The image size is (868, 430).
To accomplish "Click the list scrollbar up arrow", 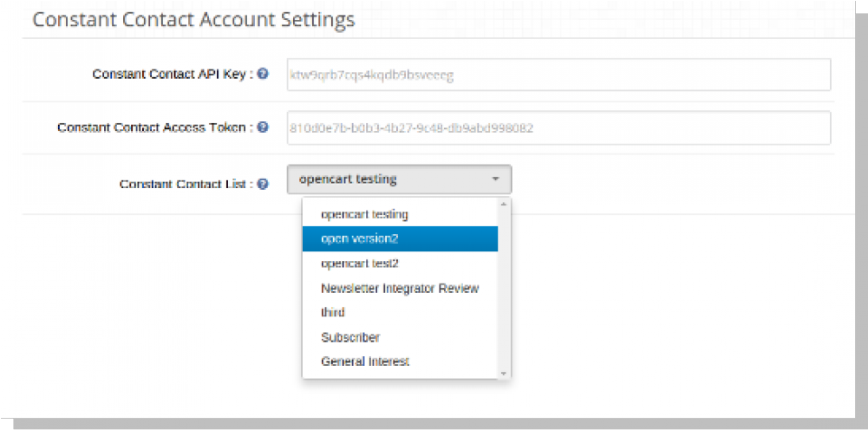I will (504, 205).
